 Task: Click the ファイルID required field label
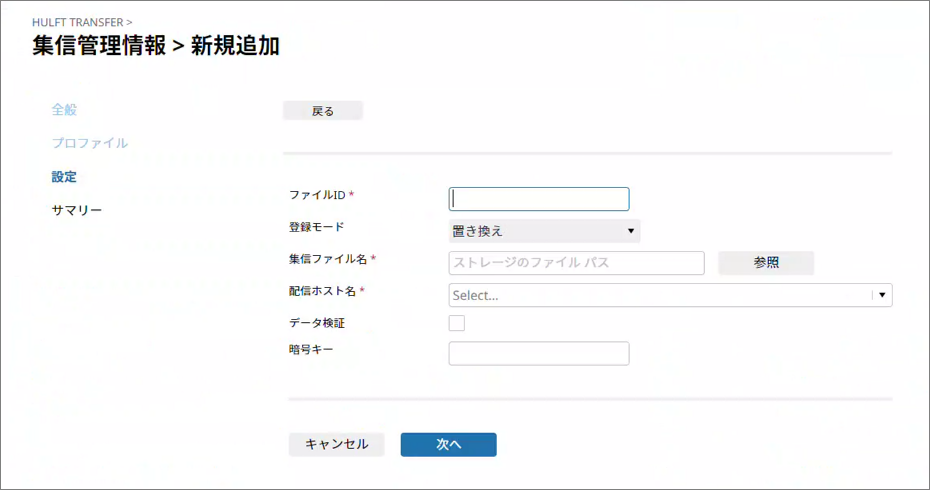pos(320,194)
